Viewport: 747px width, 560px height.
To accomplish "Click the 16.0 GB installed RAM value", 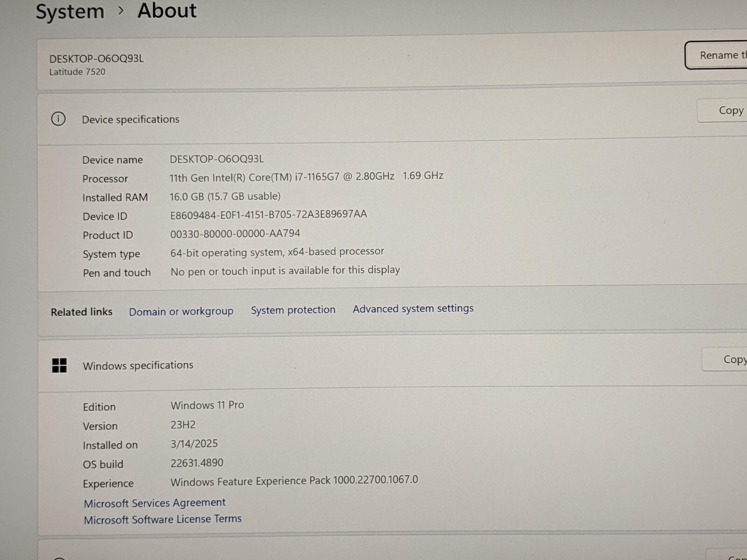I will pos(225,196).
